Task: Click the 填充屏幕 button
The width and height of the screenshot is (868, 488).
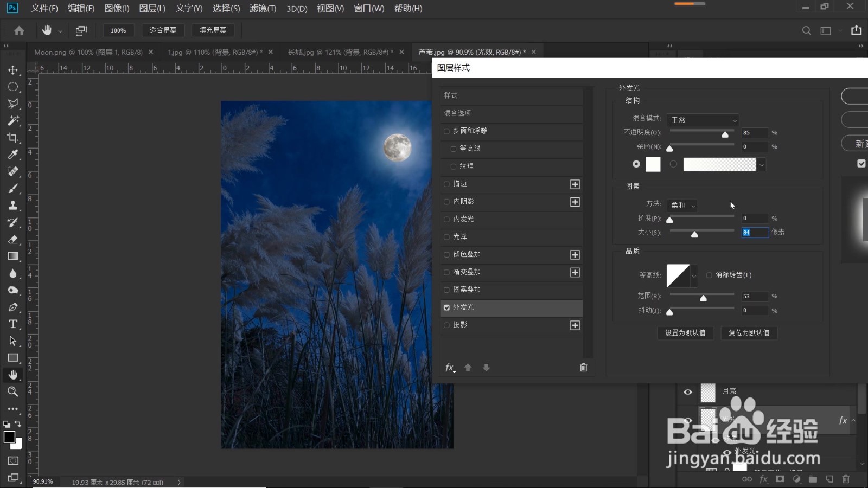Action: pyautogui.click(x=213, y=30)
